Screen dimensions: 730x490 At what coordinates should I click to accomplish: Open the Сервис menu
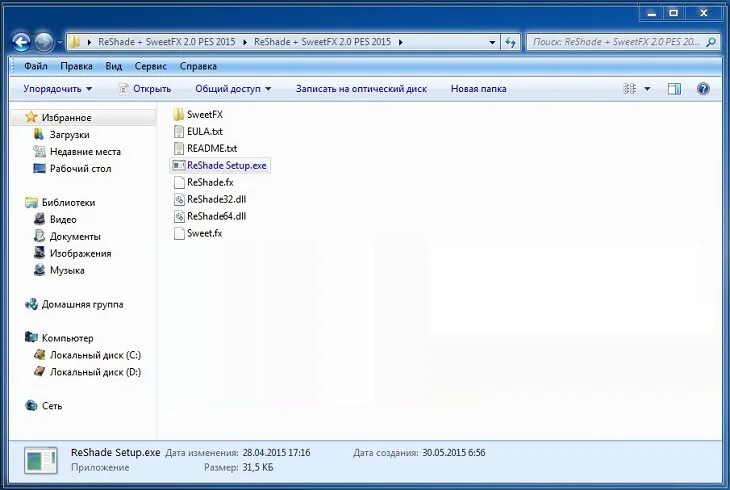tap(150, 66)
